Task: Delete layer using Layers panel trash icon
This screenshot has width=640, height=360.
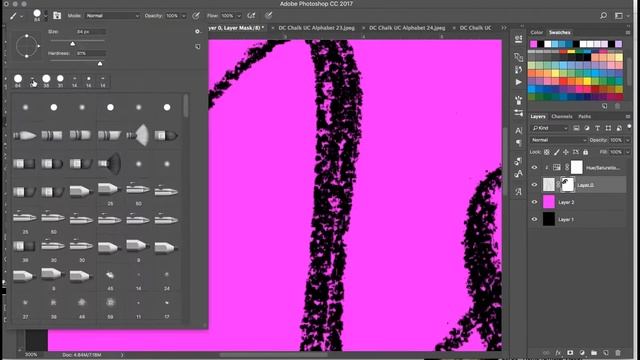Action: pyautogui.click(x=618, y=353)
